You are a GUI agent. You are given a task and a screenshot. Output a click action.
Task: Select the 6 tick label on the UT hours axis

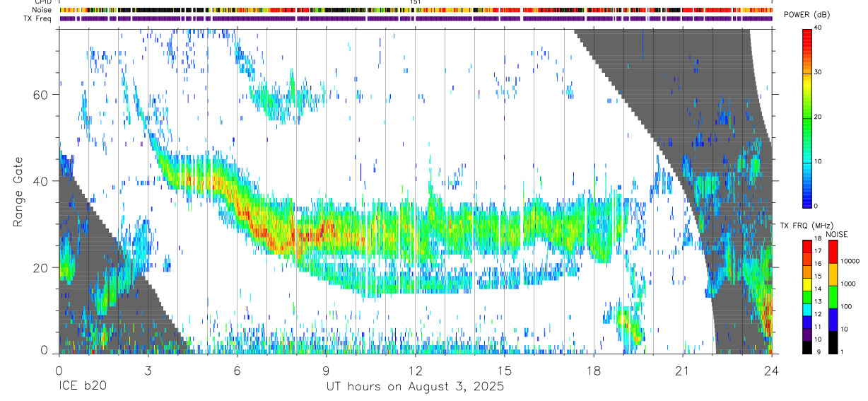point(237,370)
